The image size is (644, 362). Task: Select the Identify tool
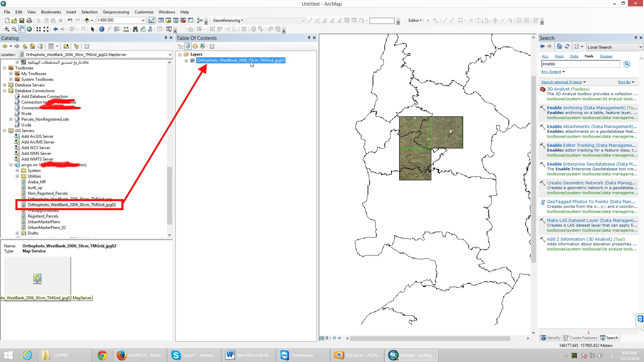pos(102,29)
